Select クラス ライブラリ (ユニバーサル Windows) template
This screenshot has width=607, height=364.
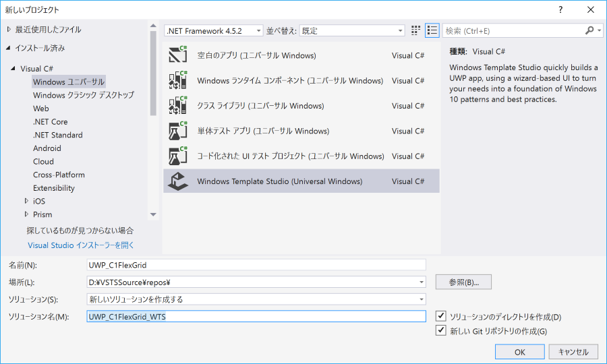point(260,106)
